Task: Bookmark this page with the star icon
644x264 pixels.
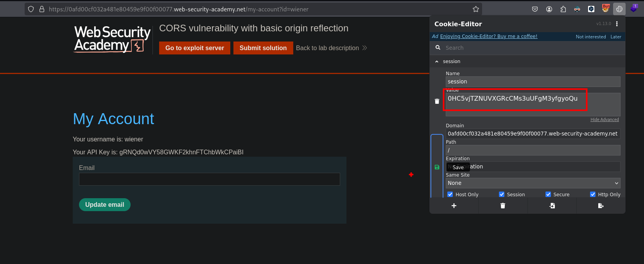Action: coord(475,9)
